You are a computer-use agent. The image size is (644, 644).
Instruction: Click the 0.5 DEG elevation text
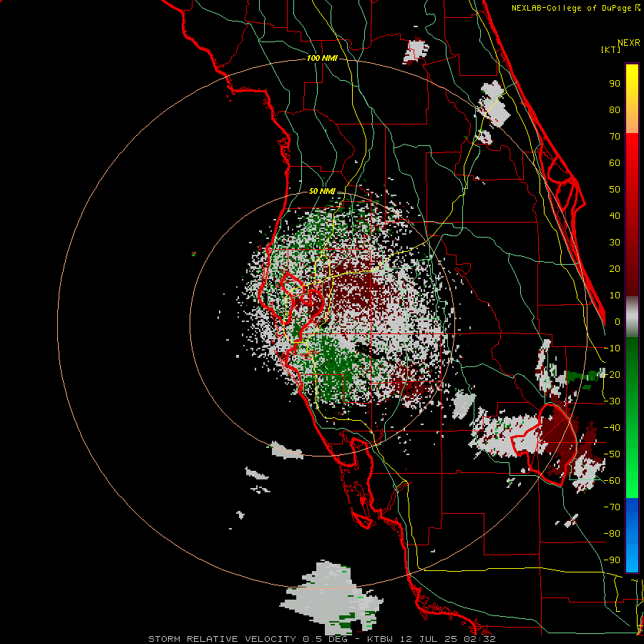pos(326,639)
